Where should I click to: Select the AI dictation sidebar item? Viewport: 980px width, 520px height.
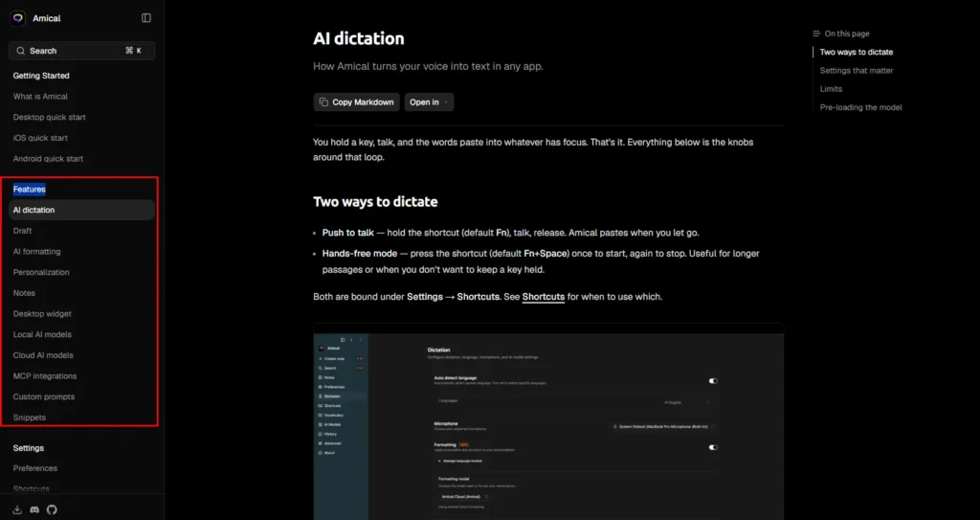click(x=82, y=210)
